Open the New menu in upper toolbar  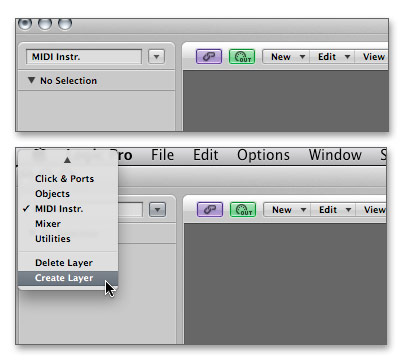[286, 57]
